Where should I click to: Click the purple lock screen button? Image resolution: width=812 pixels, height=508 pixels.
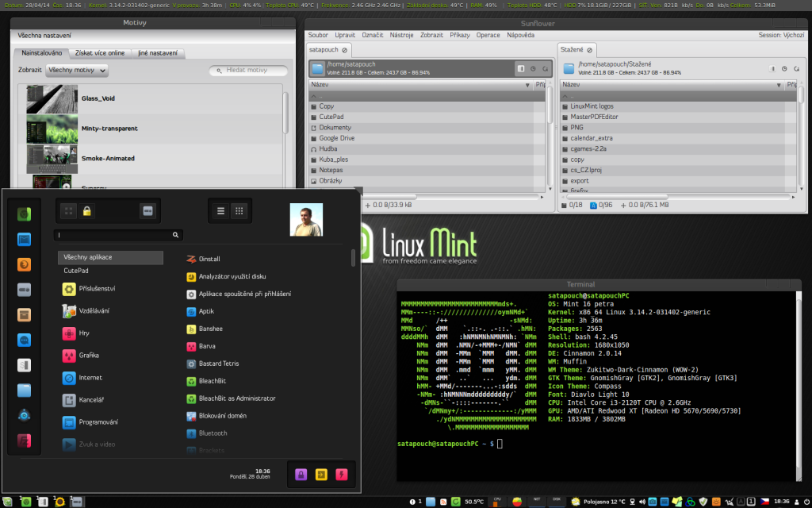point(301,475)
